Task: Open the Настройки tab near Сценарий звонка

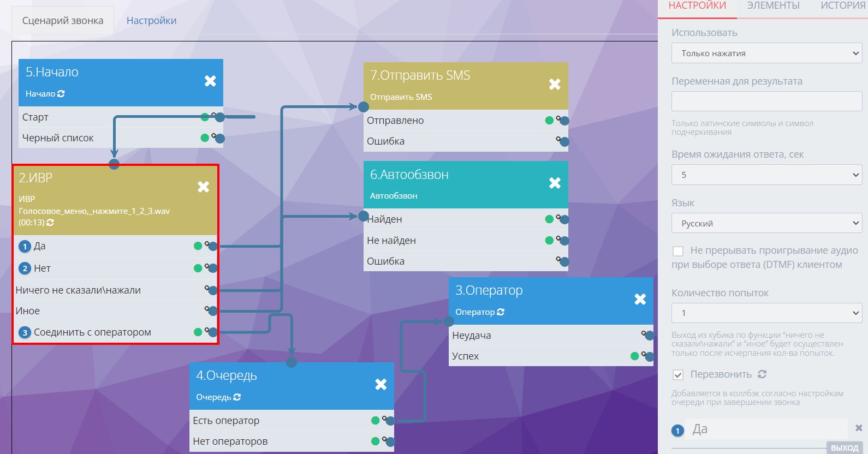Action: tap(151, 21)
